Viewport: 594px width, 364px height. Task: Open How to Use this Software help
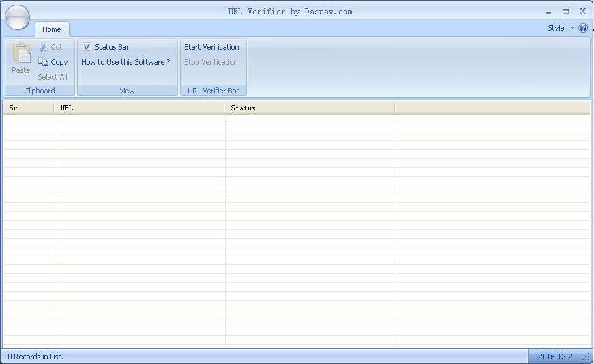(x=125, y=62)
